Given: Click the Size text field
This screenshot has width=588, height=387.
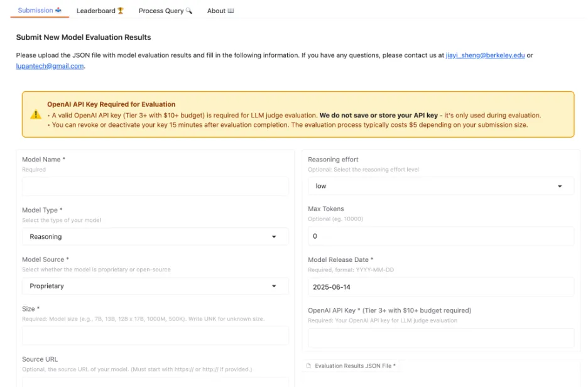Looking at the screenshot, I should [x=155, y=335].
